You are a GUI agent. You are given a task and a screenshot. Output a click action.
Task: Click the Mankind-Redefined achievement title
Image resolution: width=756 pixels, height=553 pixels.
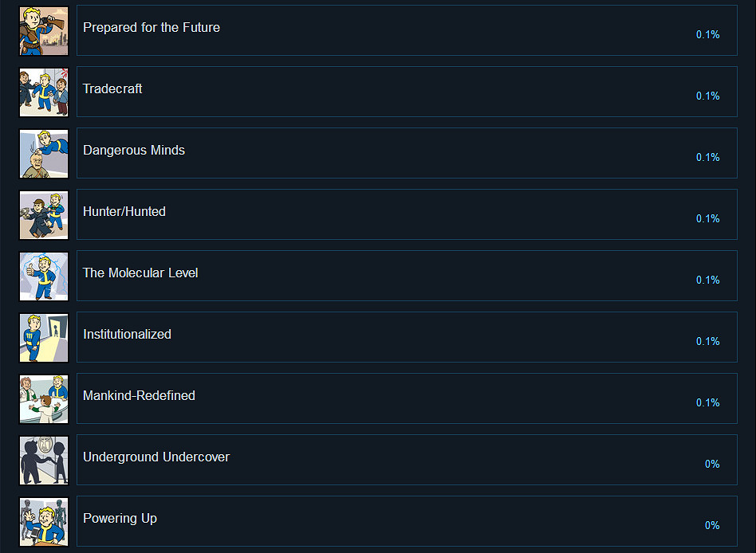coord(139,395)
